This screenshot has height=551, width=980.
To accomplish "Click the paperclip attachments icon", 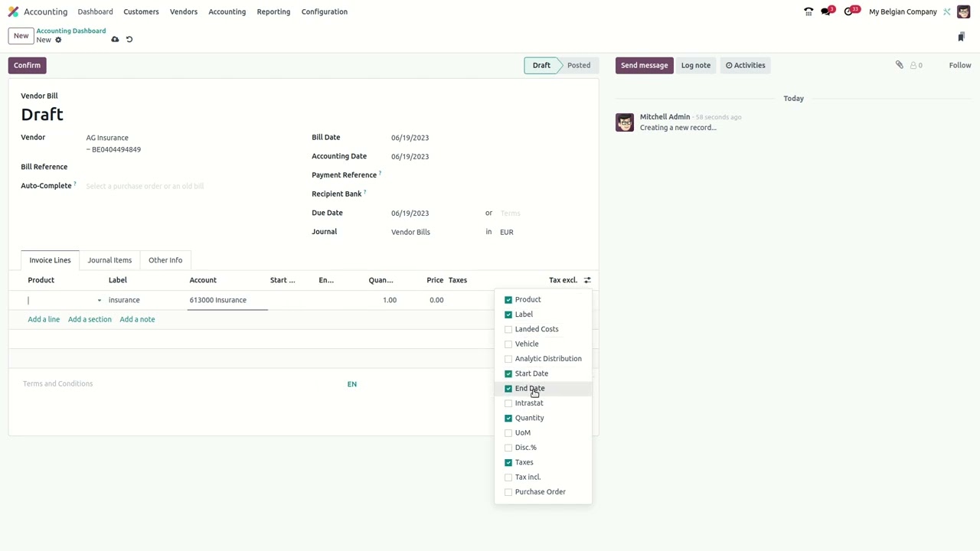I will point(900,65).
